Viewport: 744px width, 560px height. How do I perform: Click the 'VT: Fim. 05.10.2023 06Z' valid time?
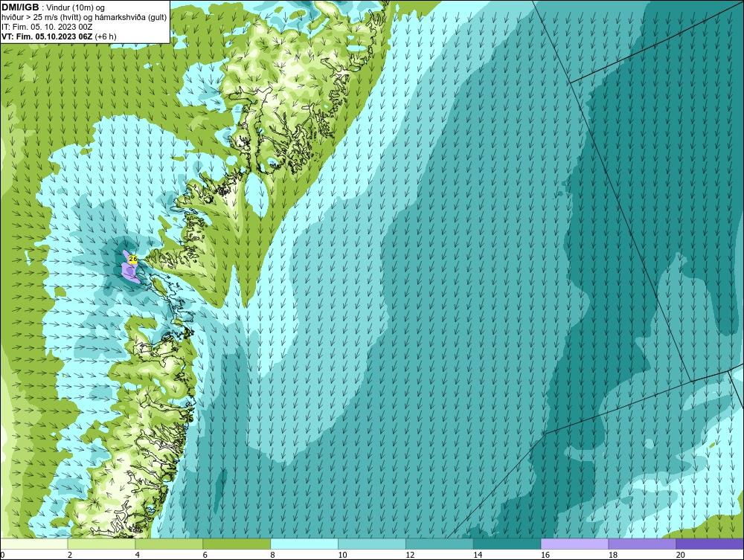(48, 36)
